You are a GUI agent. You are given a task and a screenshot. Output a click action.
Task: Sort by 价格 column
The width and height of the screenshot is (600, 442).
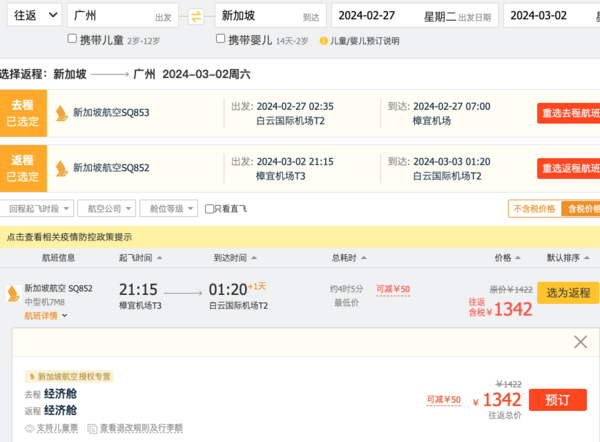coord(507,258)
